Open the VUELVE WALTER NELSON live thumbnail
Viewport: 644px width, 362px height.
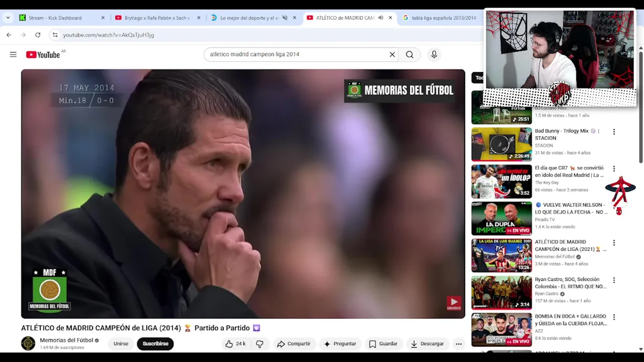coord(502,219)
